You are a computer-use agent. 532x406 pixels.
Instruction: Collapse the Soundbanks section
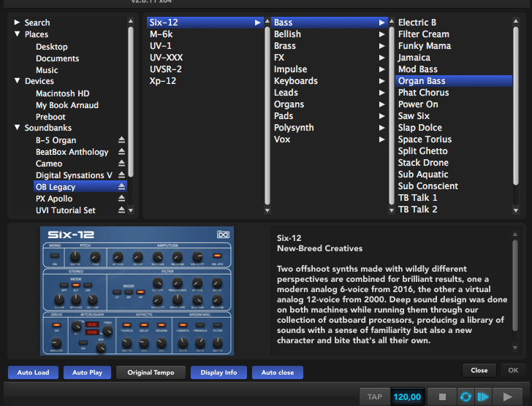[x=17, y=128]
